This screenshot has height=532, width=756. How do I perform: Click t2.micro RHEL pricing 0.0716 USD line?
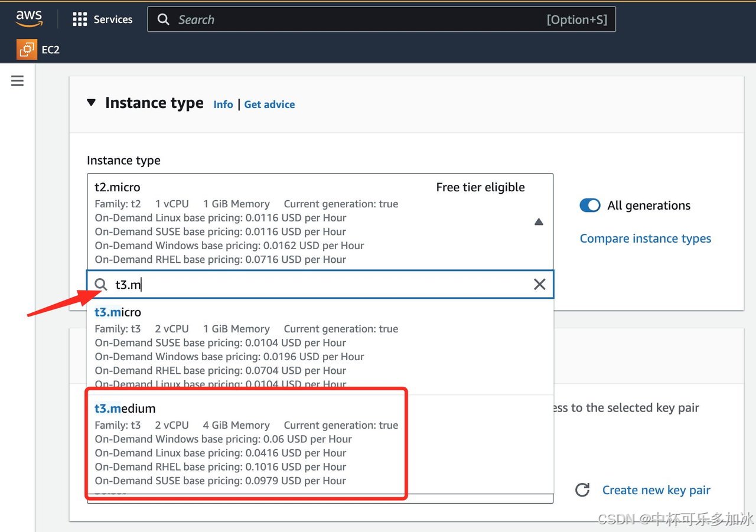point(220,259)
